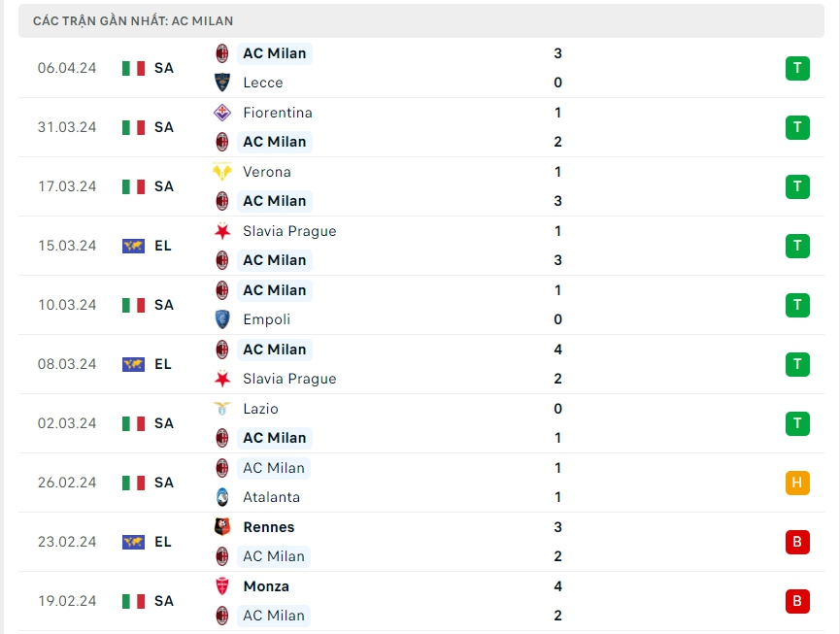Screen dimensions: 840x634
Task: Click the EL league label on 23.02.24
Action: point(163,542)
